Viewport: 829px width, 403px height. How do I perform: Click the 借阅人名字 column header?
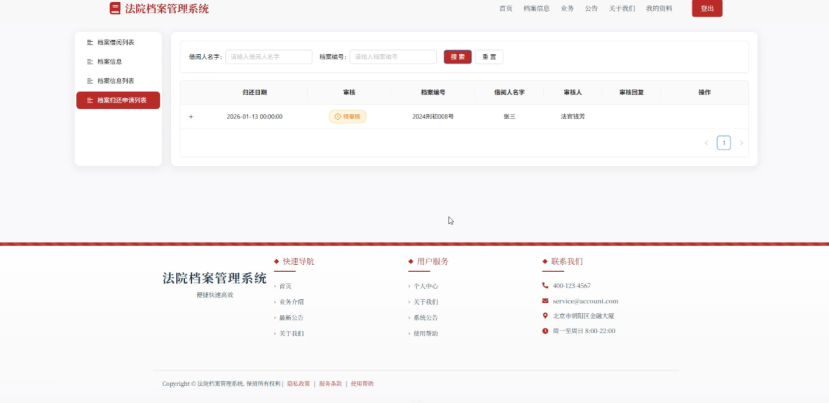(x=509, y=93)
